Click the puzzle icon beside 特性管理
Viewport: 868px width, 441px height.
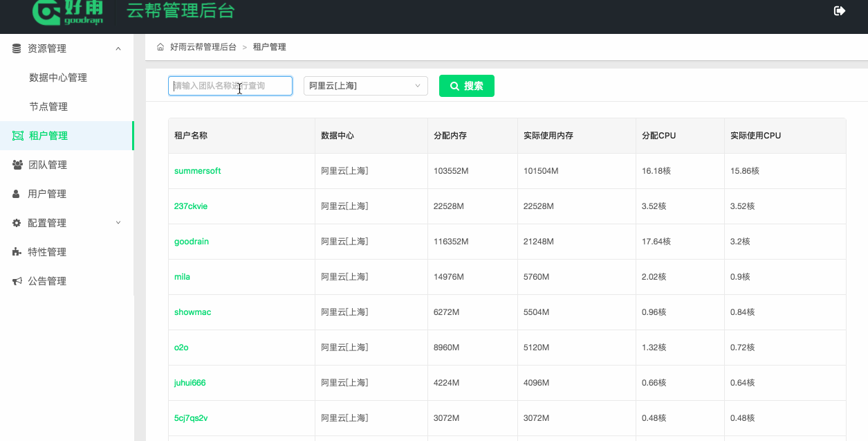point(17,252)
